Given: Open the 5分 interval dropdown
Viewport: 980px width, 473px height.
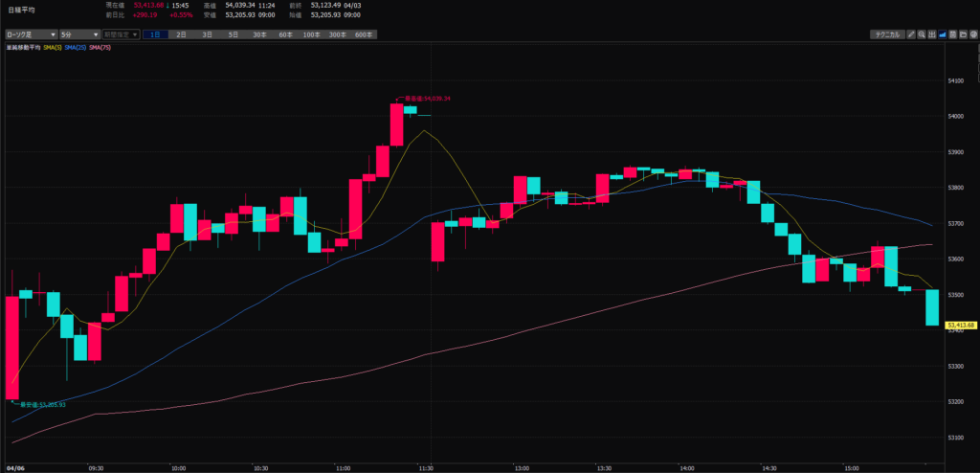Looking at the screenshot, I should [80, 34].
